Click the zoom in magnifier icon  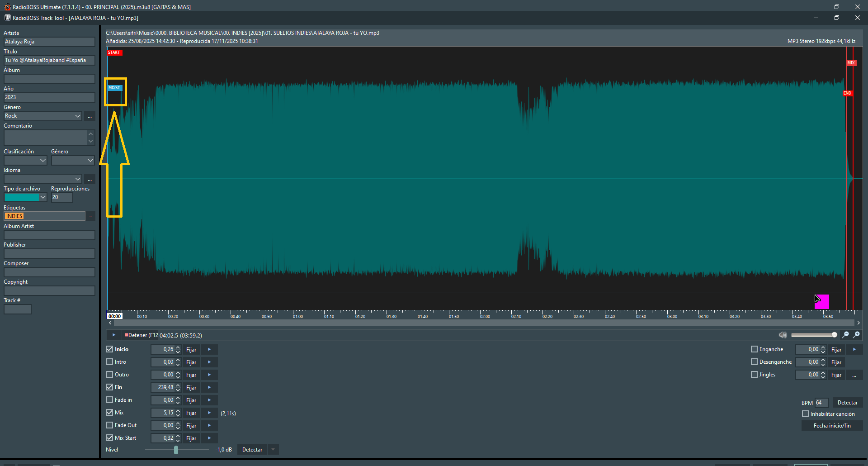pyautogui.click(x=856, y=335)
